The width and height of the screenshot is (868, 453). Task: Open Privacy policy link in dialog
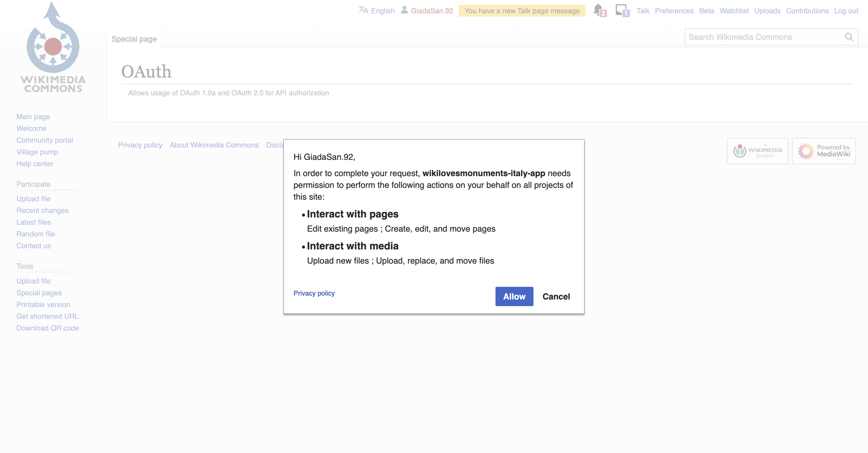click(x=314, y=293)
